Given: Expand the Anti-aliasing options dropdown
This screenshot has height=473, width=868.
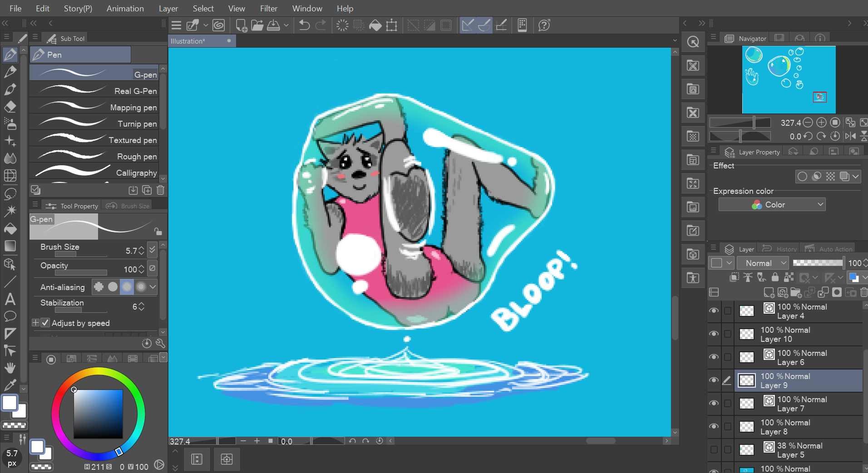Looking at the screenshot, I should (153, 287).
